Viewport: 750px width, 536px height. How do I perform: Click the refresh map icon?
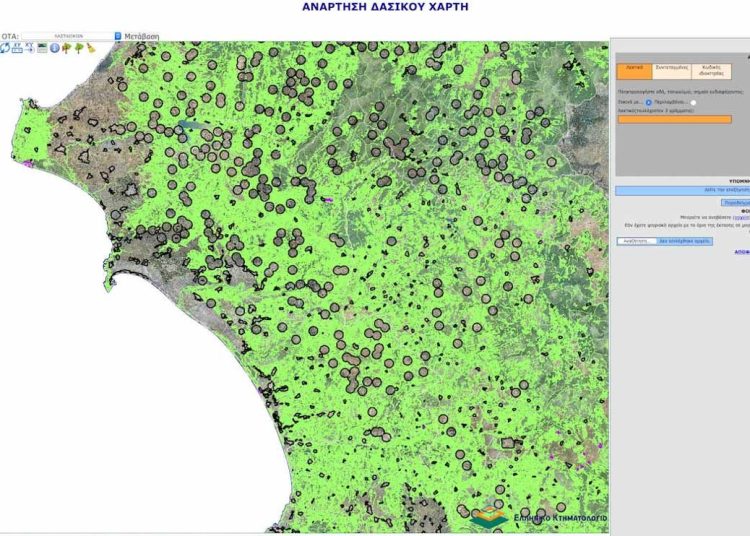tap(5, 48)
